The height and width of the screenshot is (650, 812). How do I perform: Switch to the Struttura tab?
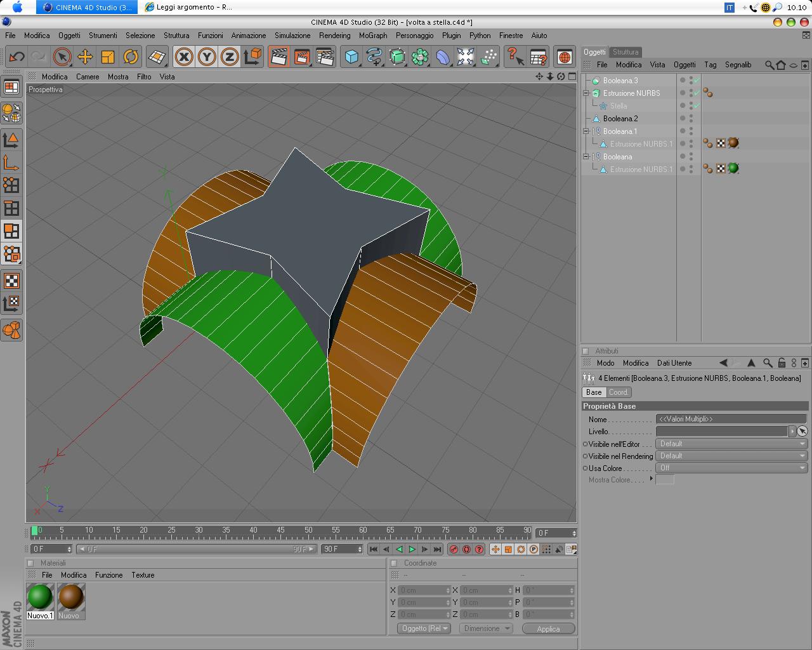point(625,52)
